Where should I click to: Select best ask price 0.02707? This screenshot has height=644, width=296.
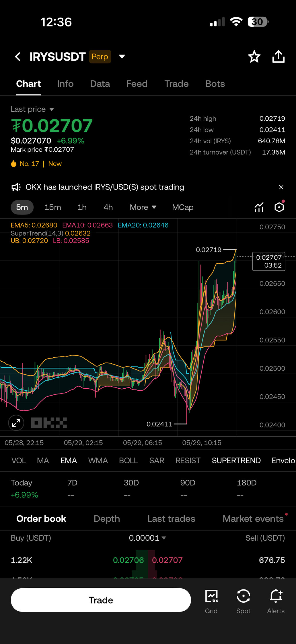coord(167,560)
